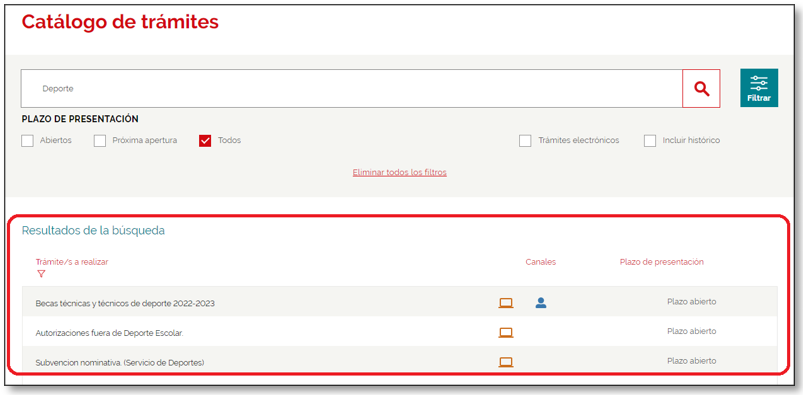Enable the Trámites electrónicos checkbox
The width and height of the screenshot is (803, 395).
pyautogui.click(x=525, y=141)
